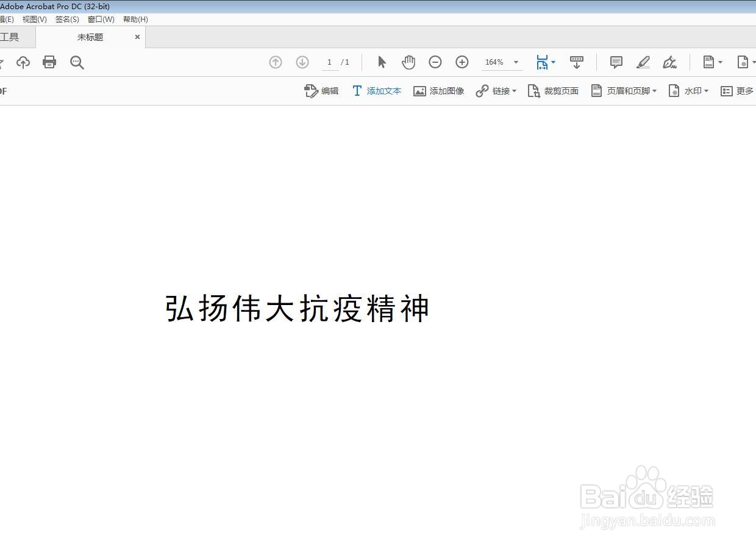Viewport: 756px width, 546px height.
Task: Zoom out with minus icon
Action: pyautogui.click(x=435, y=62)
